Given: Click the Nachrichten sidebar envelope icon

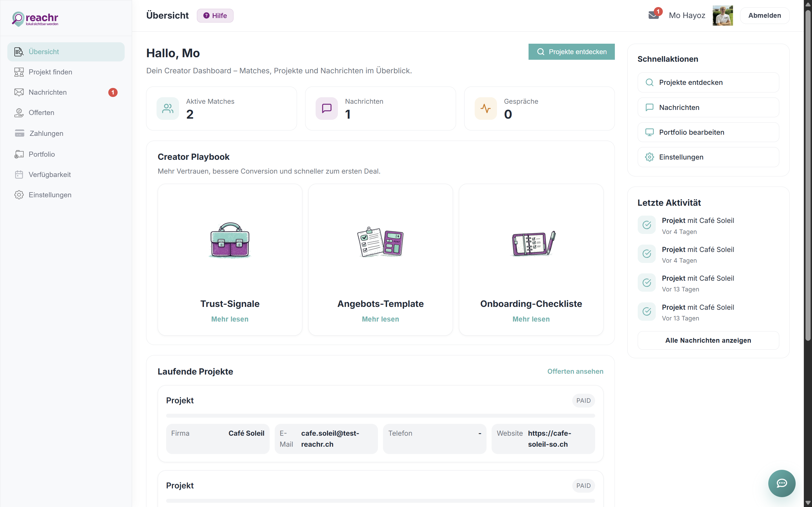Looking at the screenshot, I should click(19, 92).
